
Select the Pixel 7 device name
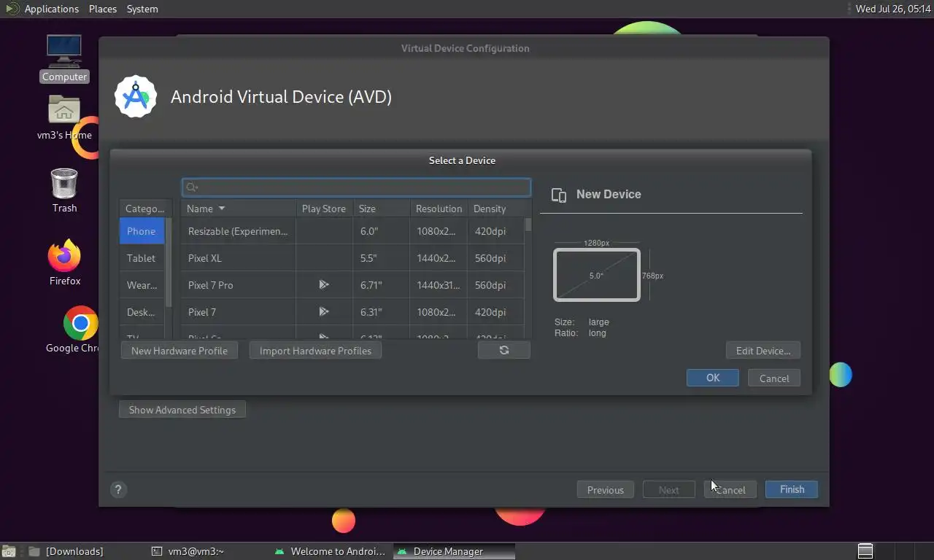(202, 312)
